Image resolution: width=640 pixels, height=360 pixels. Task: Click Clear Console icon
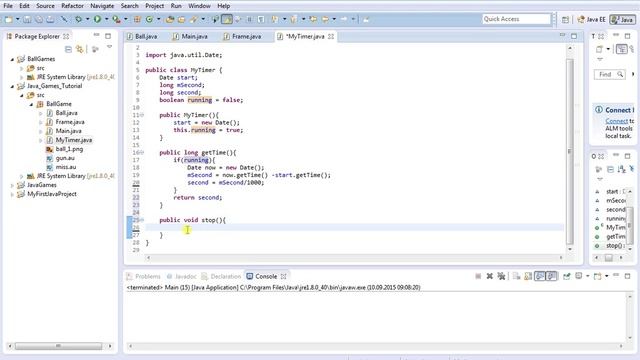coord(516,276)
